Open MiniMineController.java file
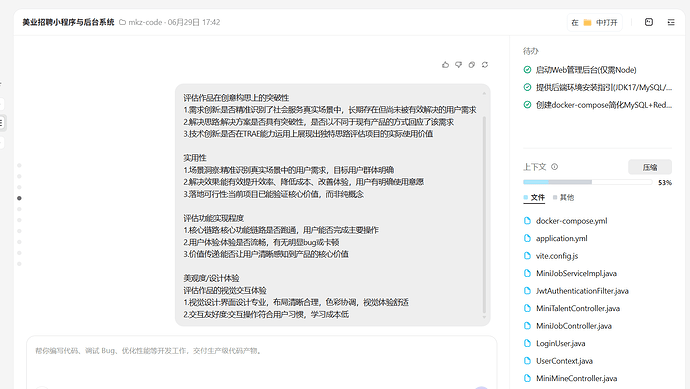690x389 pixels. tap(576, 378)
